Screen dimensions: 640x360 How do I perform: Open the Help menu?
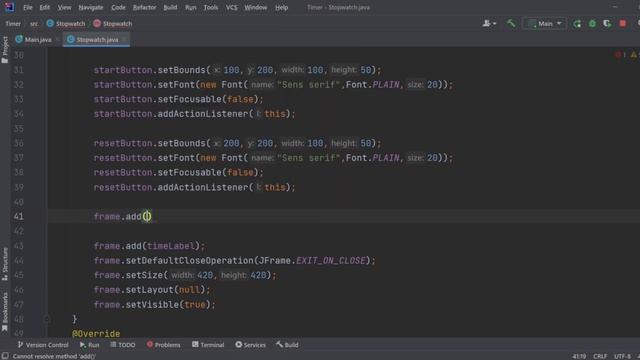click(x=281, y=7)
